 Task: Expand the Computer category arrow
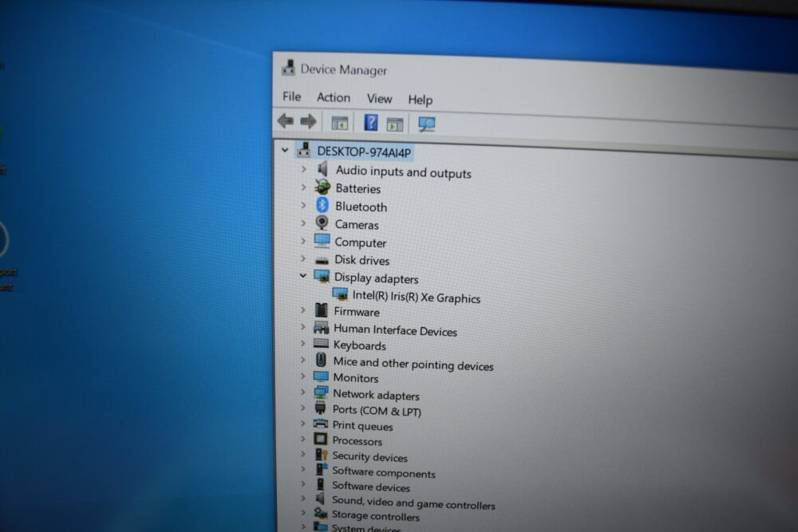[x=303, y=241]
